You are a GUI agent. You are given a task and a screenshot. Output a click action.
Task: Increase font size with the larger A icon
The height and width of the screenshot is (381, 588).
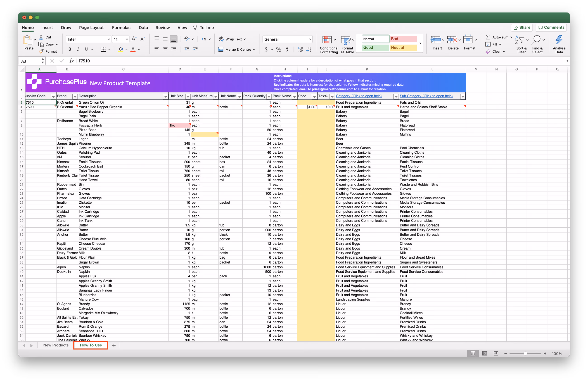coord(134,39)
